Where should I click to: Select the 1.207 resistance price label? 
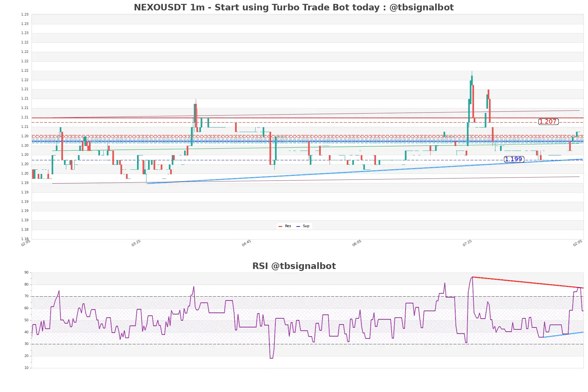tap(548, 122)
